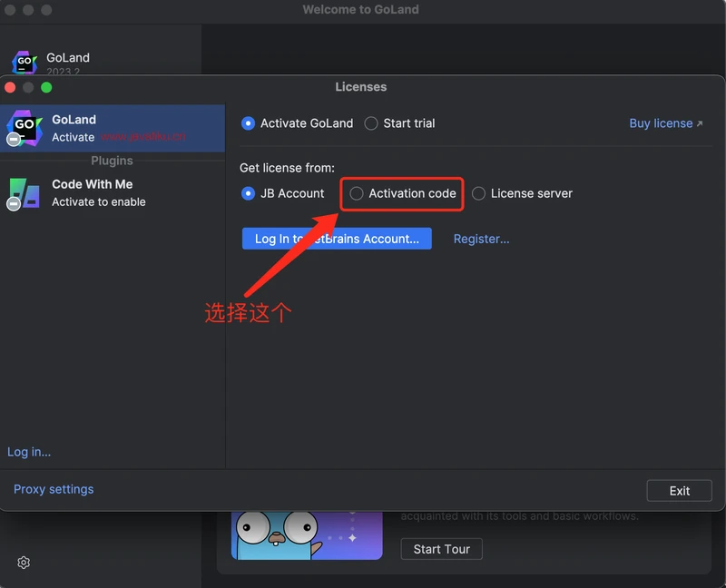
Task: Click the 'Activate to enable' text under Code With Me
Action: click(x=99, y=201)
